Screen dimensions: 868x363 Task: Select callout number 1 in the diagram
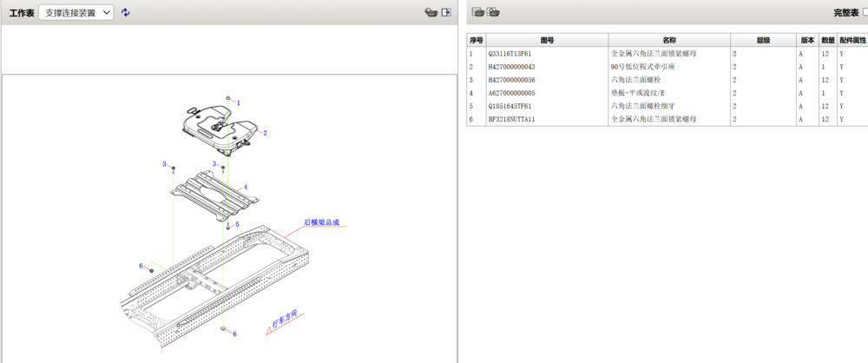[238, 103]
